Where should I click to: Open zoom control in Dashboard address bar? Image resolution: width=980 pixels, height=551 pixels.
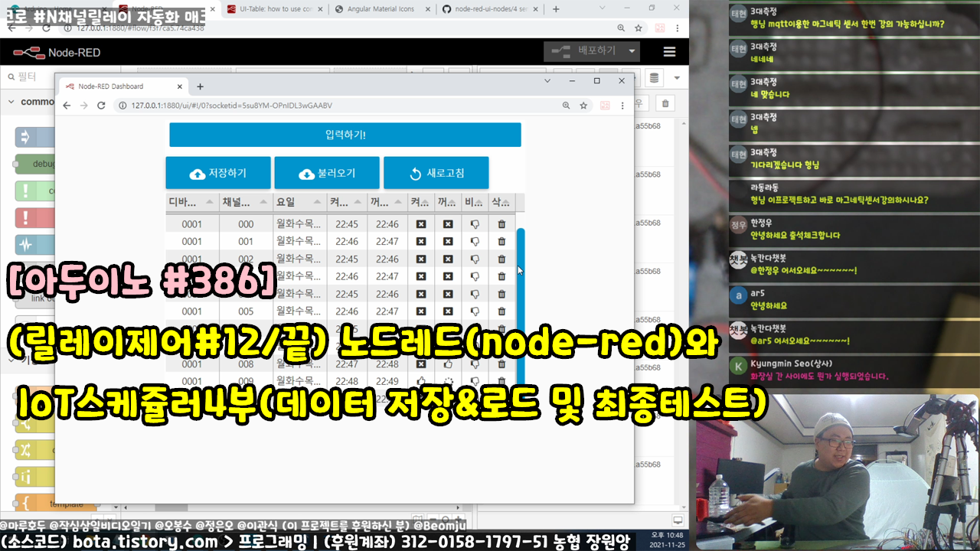(567, 106)
